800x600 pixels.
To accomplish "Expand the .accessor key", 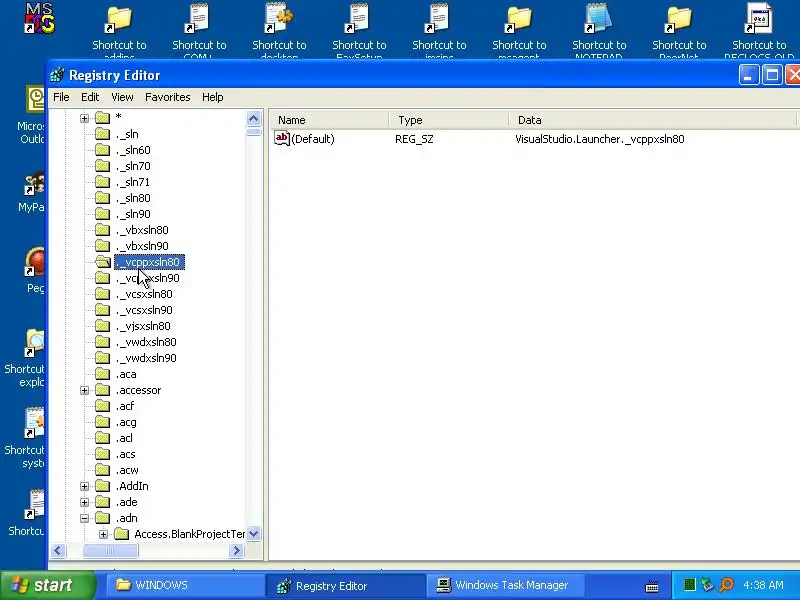I will [x=85, y=390].
